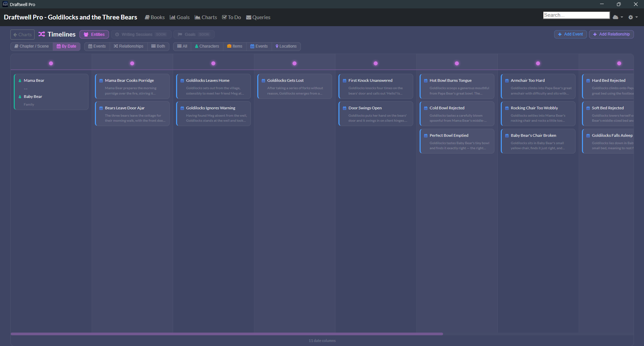Click calendar icon on Goldilocks Falls Asleep
The height and width of the screenshot is (346, 644).
pyautogui.click(x=588, y=135)
